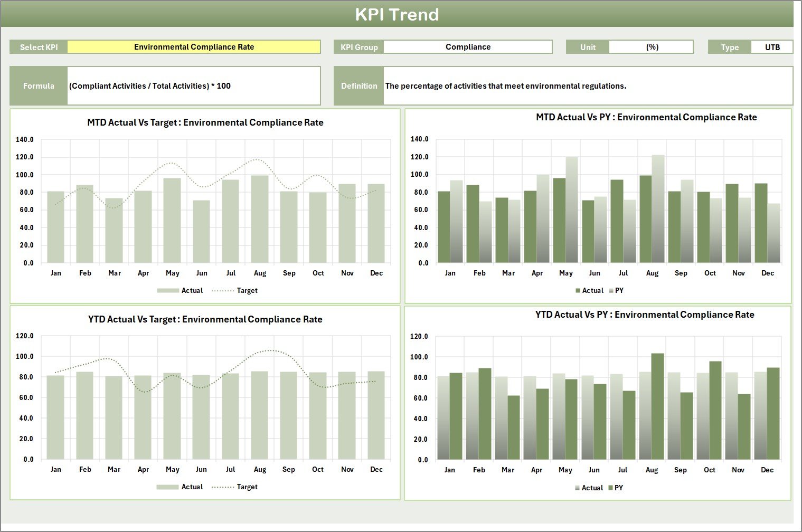This screenshot has height=532, width=802.
Task: Open the Select KPI dropdown cell
Action: pos(194,47)
